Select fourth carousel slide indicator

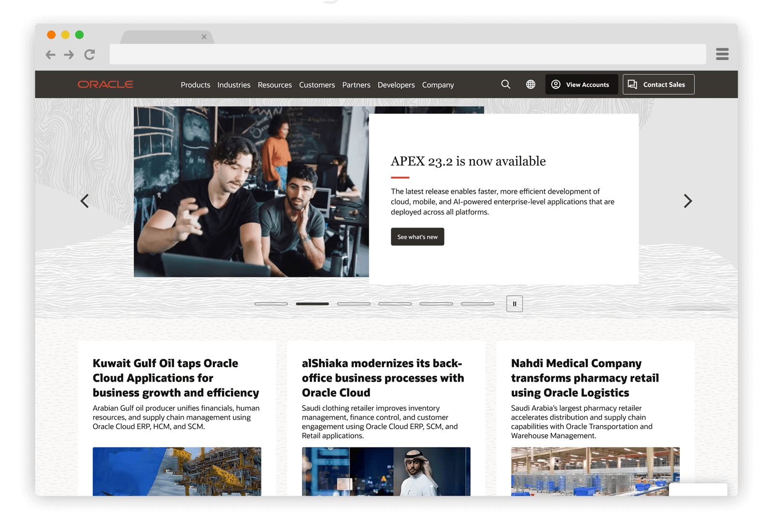click(x=395, y=304)
